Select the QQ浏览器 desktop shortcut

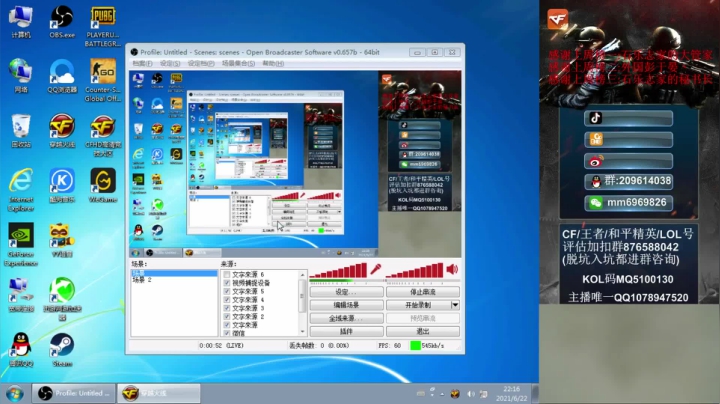pos(62,76)
